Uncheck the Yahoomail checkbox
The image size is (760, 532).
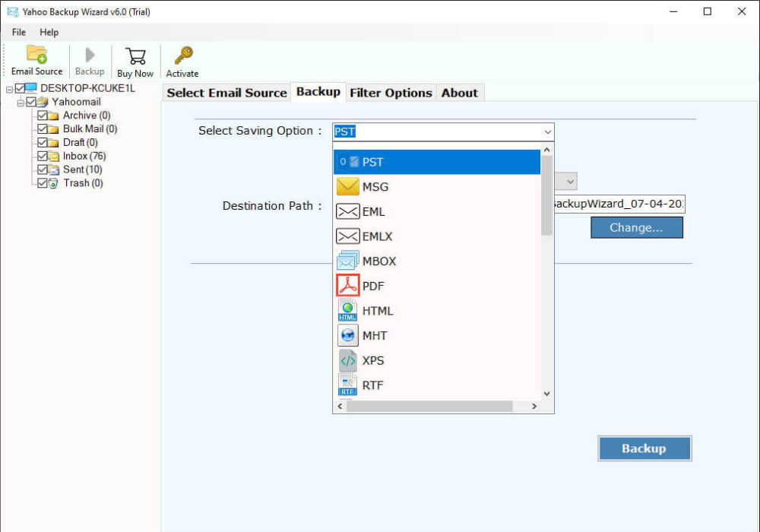pyautogui.click(x=31, y=102)
